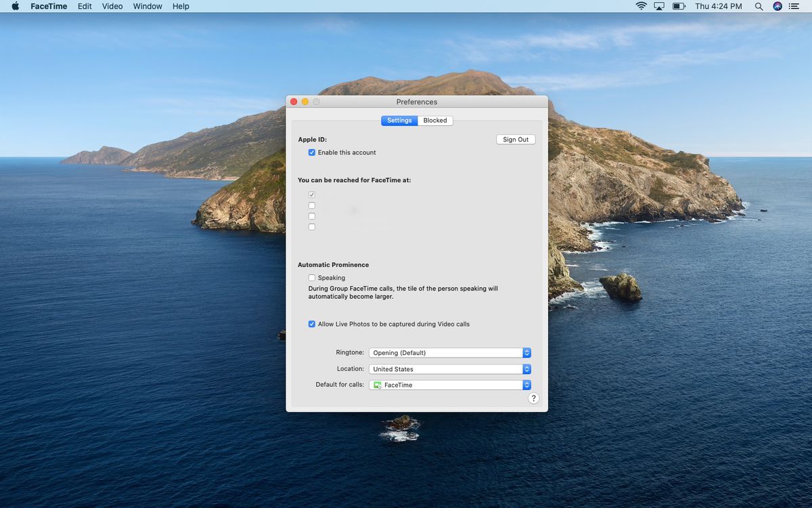The image size is (812, 508).
Task: Tick the second reachable address checkbox
Action: click(312, 205)
